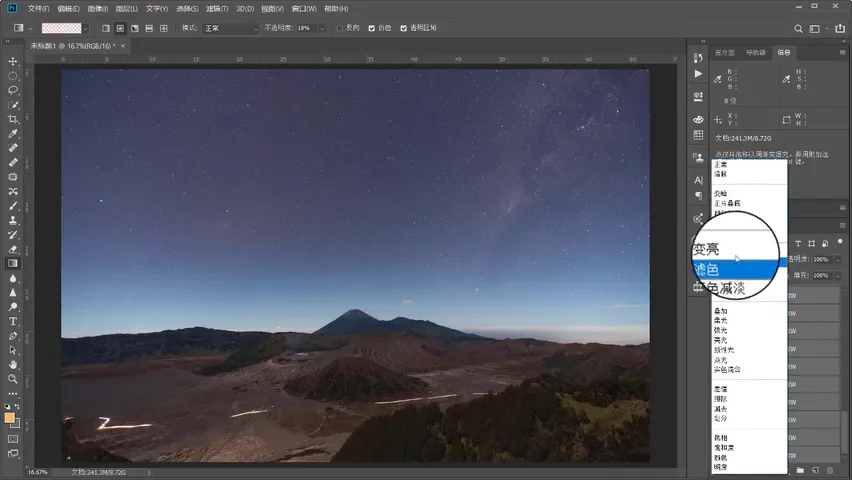Open layer opacity 100% dropdown arrow
Image resolution: width=852 pixels, height=480 pixels.
837,260
